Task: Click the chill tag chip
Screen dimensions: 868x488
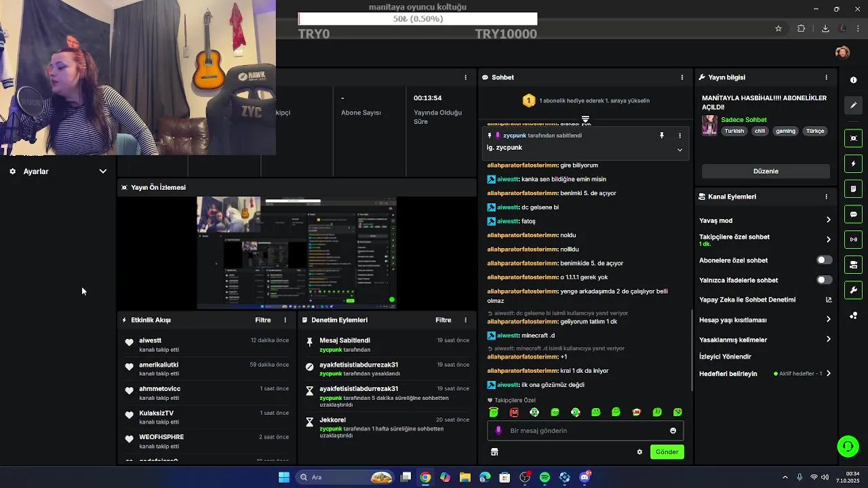Action: pos(760,131)
